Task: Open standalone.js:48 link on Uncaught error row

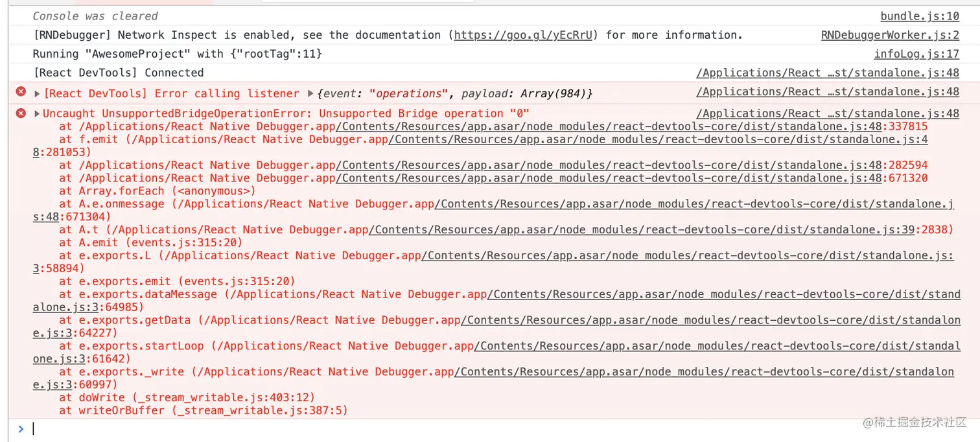Action: tap(828, 113)
